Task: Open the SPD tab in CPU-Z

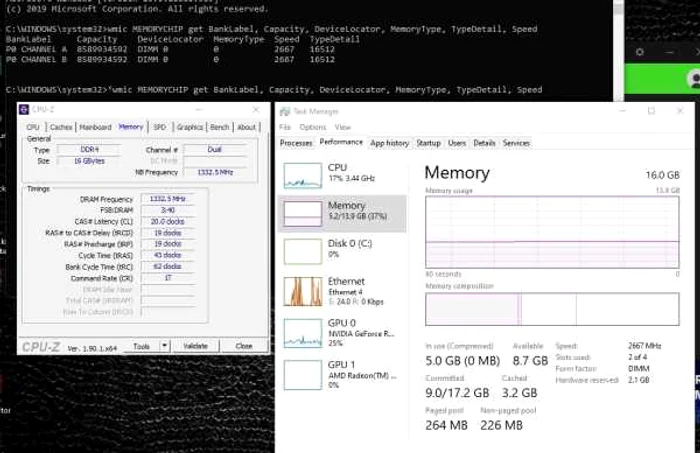Action: [160, 127]
